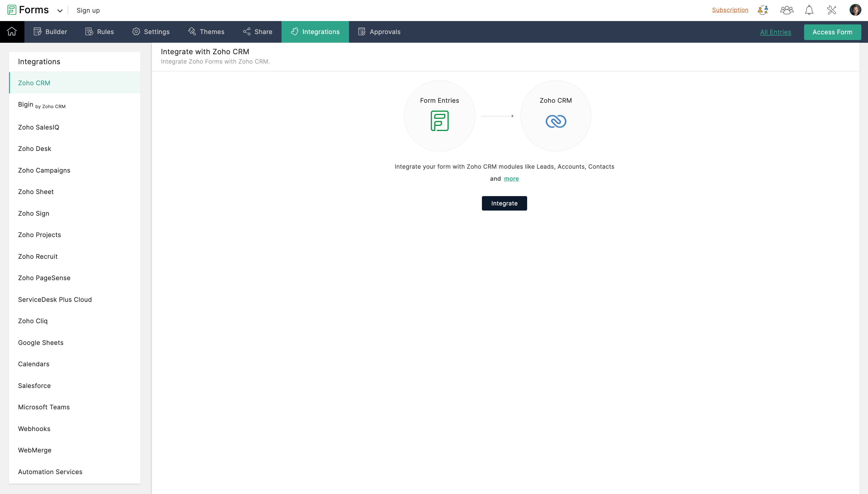Viewport: 868px width, 494px height.
Task: Click the Form Entries green icon
Action: click(439, 121)
